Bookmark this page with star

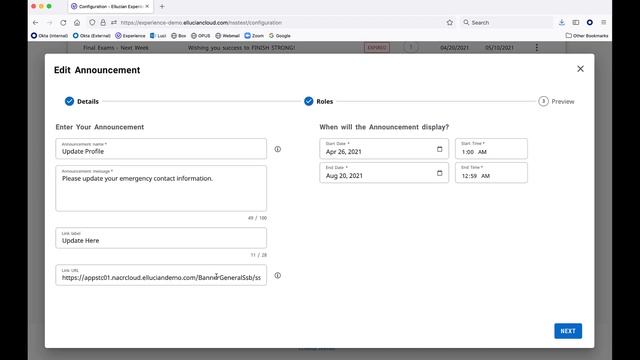click(x=450, y=22)
